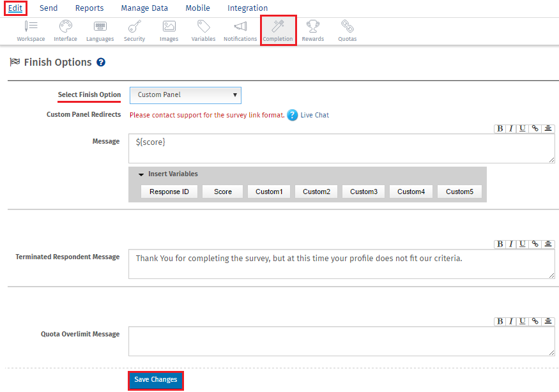Insert the Custom3 variable

(x=364, y=192)
